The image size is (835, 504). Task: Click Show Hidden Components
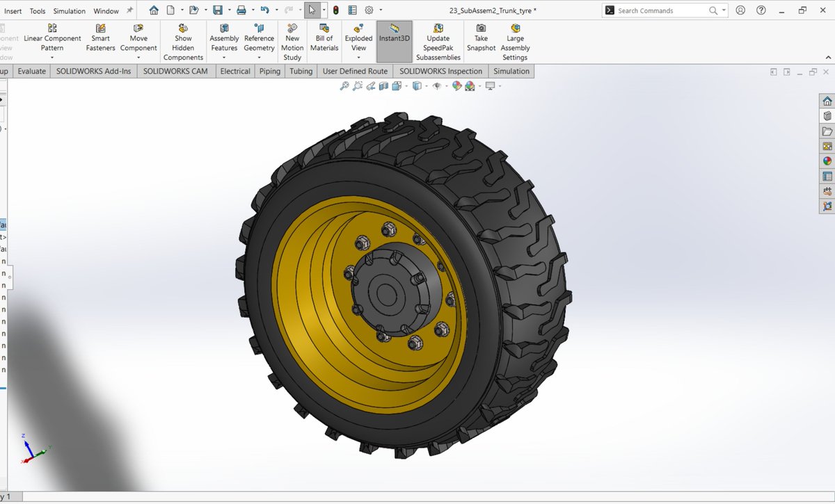[x=183, y=42]
